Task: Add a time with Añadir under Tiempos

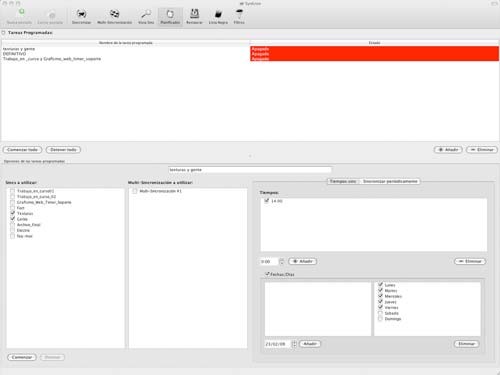Action: (x=302, y=261)
